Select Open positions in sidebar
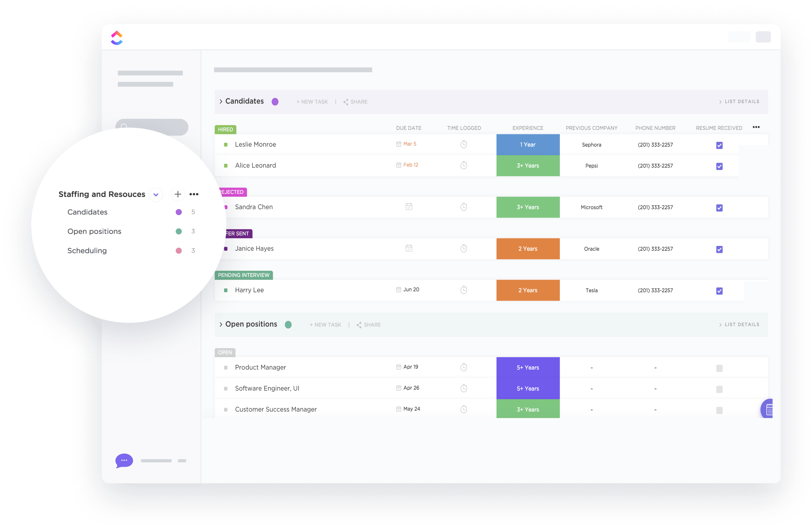Viewport: 812px width, 525px height. click(94, 231)
